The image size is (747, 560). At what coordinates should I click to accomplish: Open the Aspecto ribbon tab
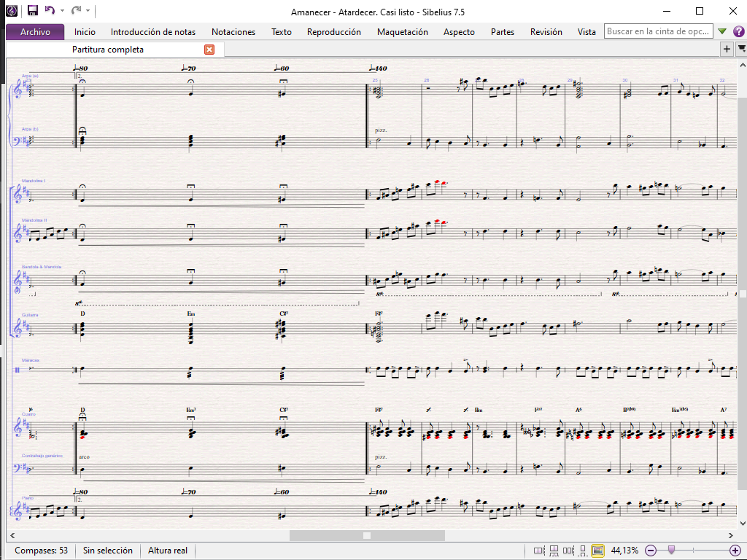pos(460,32)
